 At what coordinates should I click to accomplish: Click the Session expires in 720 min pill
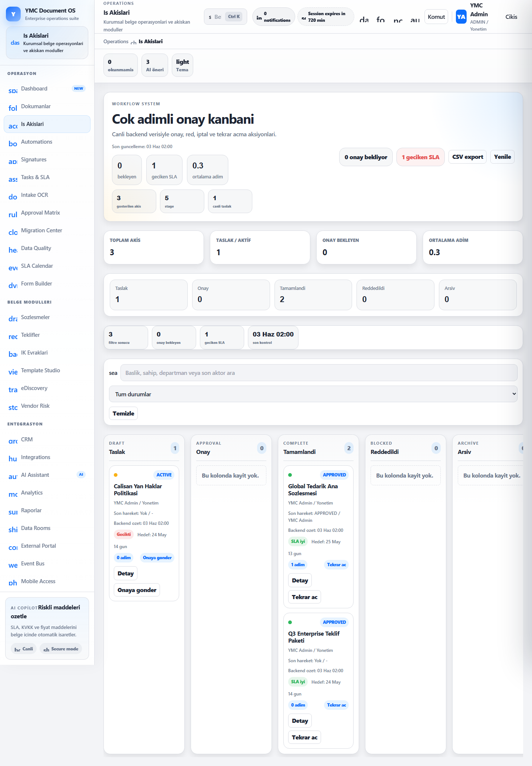pos(325,17)
